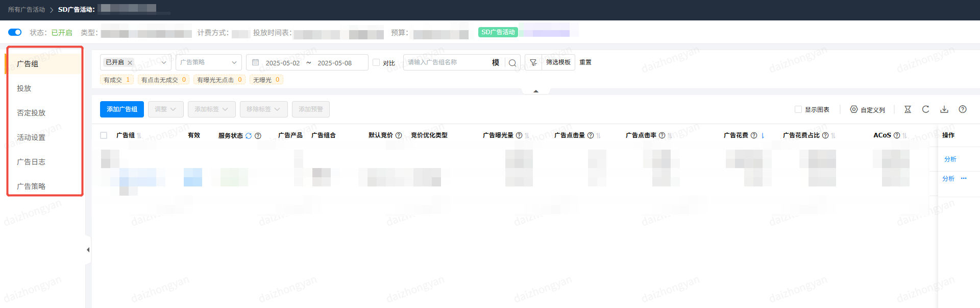Toggle the 模 fuzzy match option
The image size is (980, 308).
coord(495,62)
